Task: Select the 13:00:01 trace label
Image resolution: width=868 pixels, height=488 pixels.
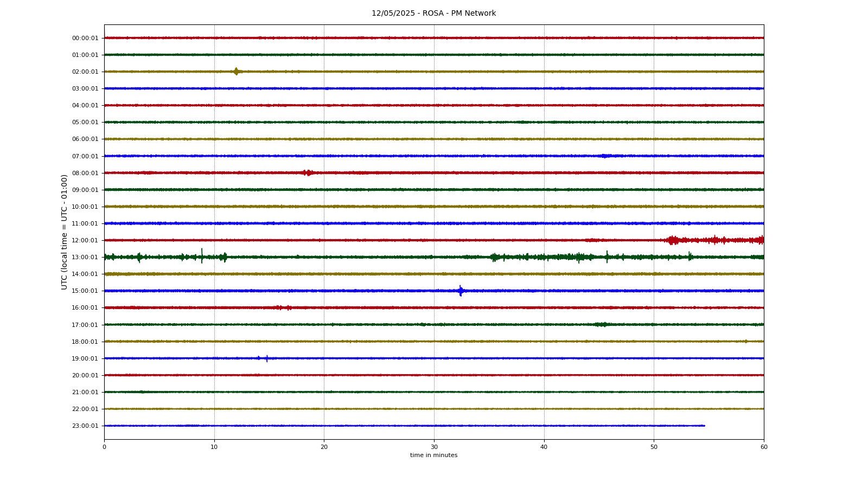Action: click(85, 257)
